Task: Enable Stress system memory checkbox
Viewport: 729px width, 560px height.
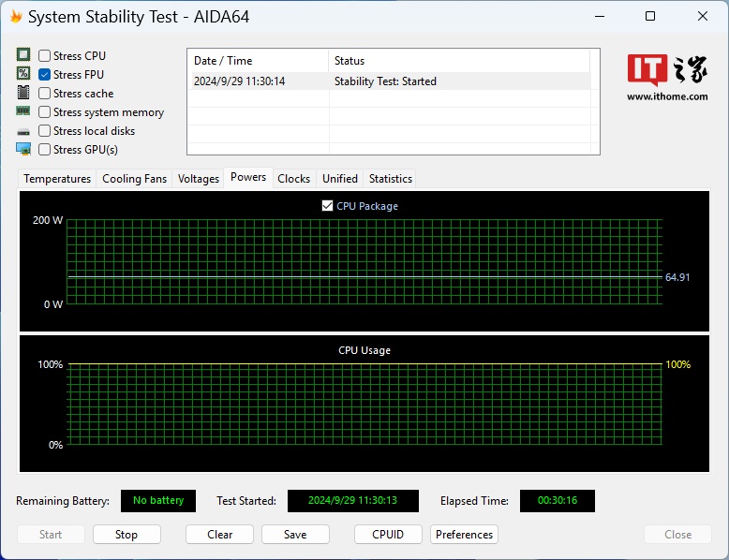Action: tap(45, 112)
